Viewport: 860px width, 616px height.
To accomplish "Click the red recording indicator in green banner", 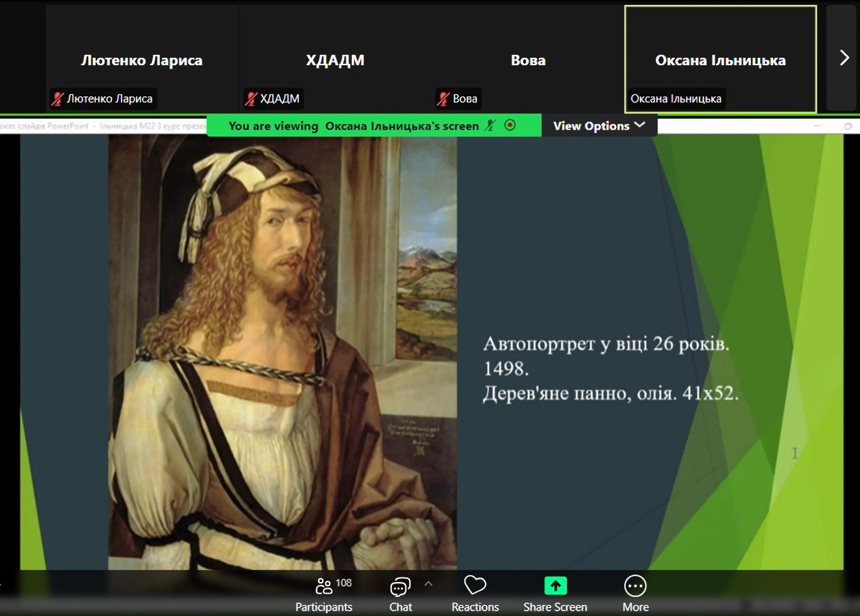I will coord(510,126).
